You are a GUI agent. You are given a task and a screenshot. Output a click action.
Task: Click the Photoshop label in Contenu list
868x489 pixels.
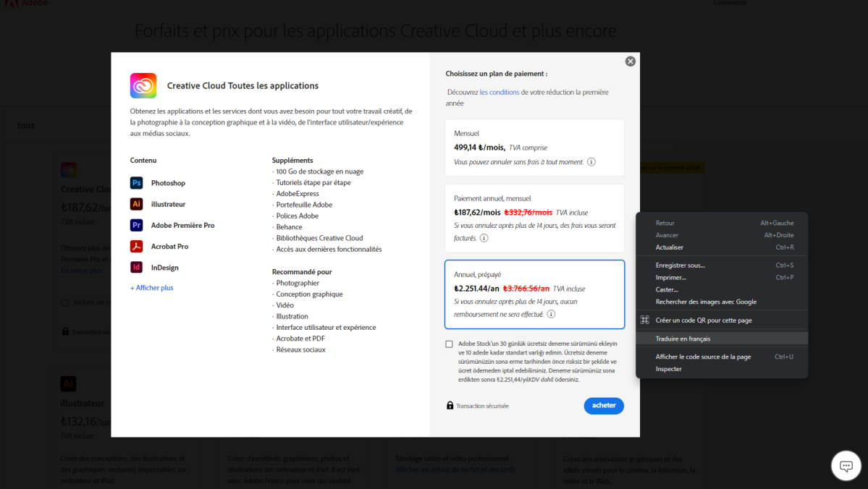click(168, 183)
